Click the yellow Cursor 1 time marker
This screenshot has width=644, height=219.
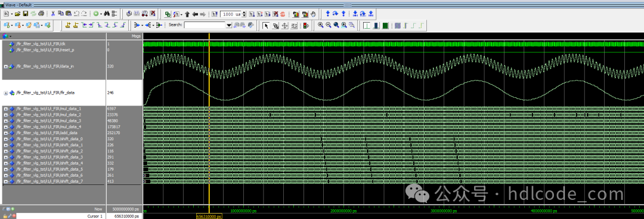[x=209, y=216]
